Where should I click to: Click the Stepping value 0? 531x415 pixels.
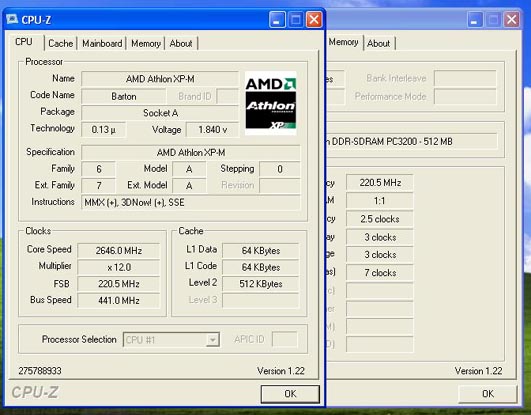(x=280, y=169)
